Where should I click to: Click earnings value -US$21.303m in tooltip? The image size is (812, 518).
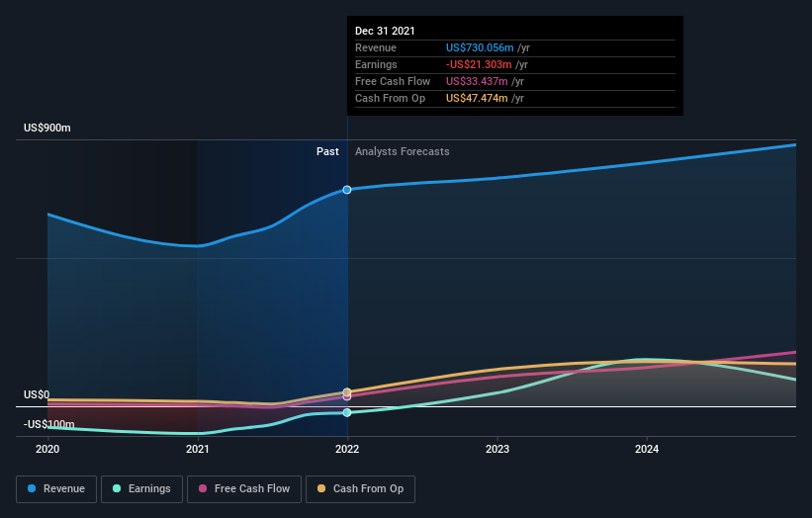pos(479,64)
